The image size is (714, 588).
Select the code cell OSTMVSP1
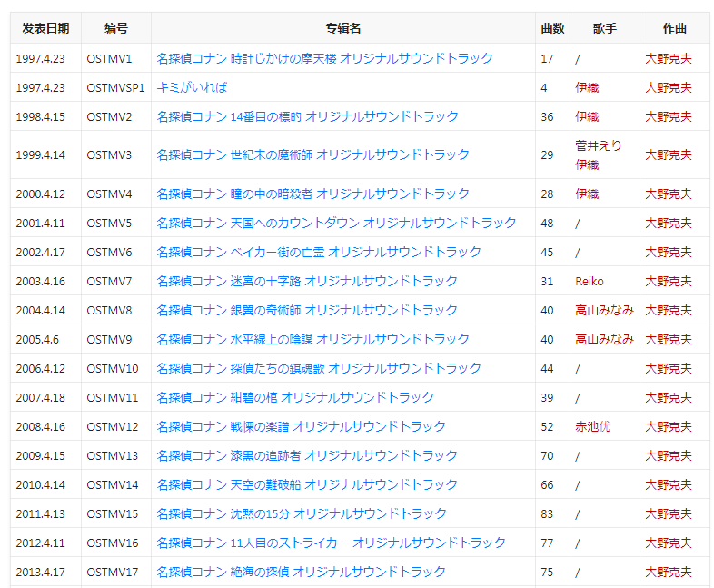[115, 87]
